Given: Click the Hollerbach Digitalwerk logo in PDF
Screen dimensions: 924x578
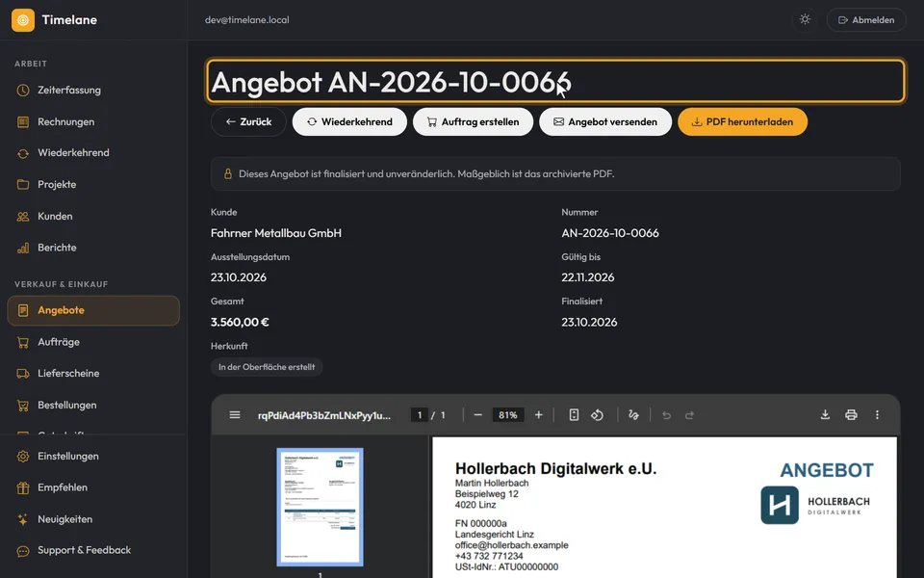Looking at the screenshot, I should click(815, 506).
